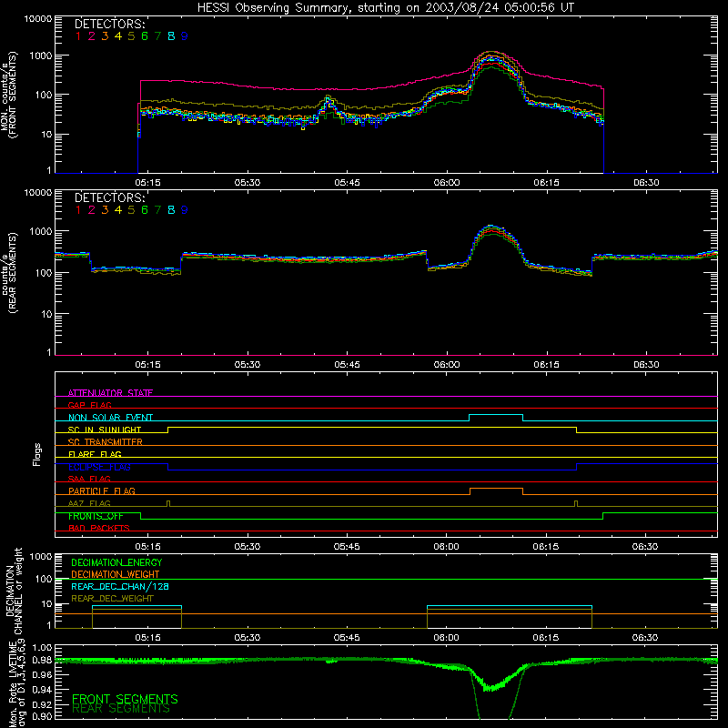Click 06:15 tick under the decimation plot
This screenshot has width=728, height=728.
545,638
